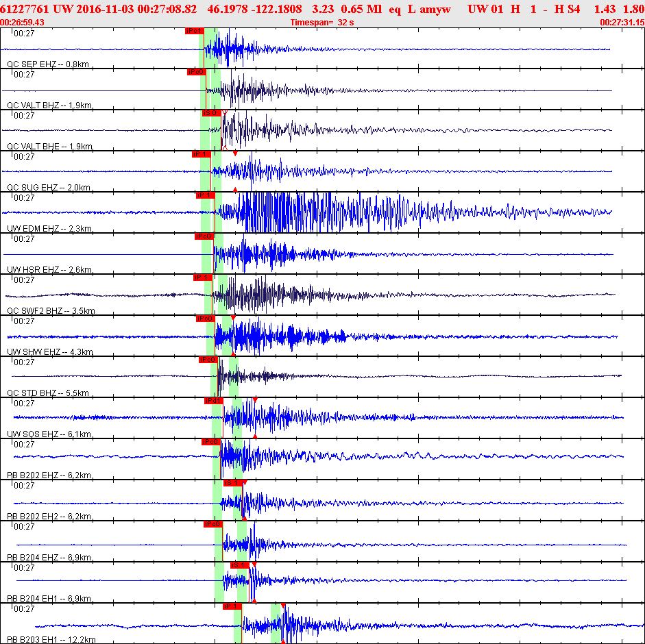This screenshot has height=644, width=645.
Task: Select the iP 1 pick flag on EDM EHZ
Action: (x=206, y=195)
